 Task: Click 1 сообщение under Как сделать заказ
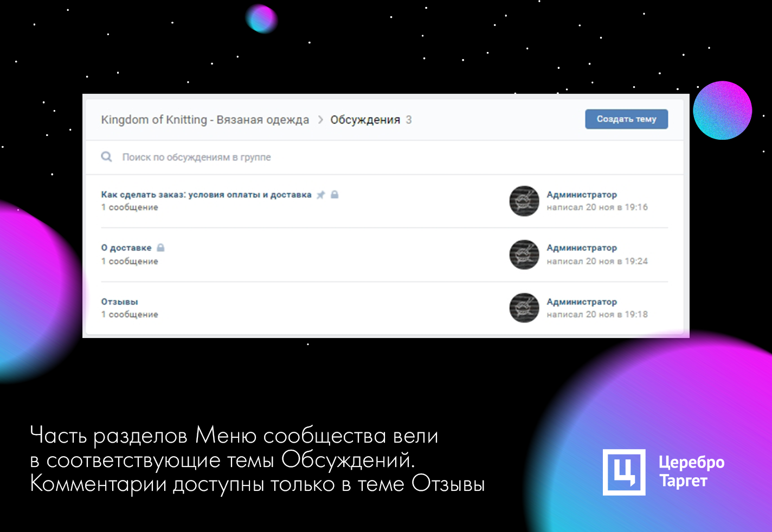coord(130,207)
